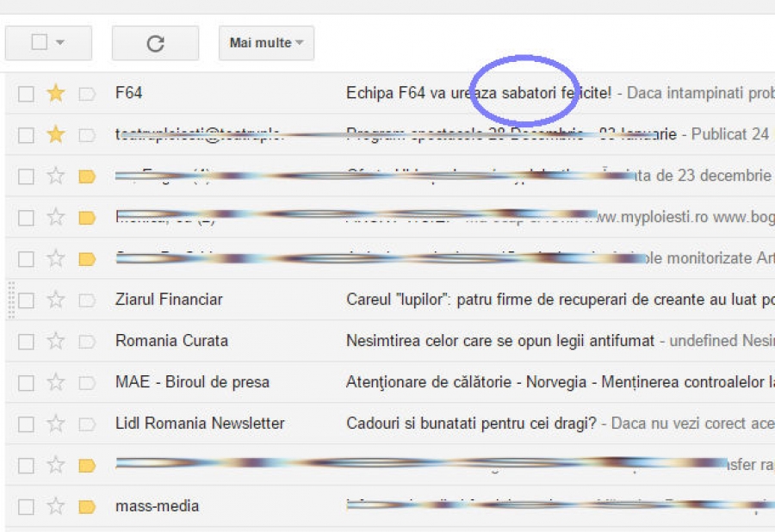Tick the Lidl Romania Newsletter checkbox

point(26,424)
